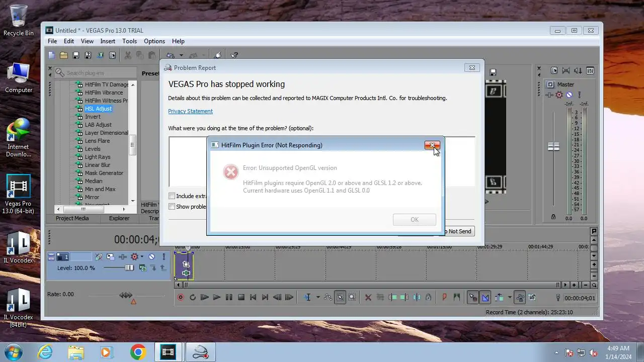Select Mask Generator in plug-in list
This screenshot has width=644, height=362.
104,173
